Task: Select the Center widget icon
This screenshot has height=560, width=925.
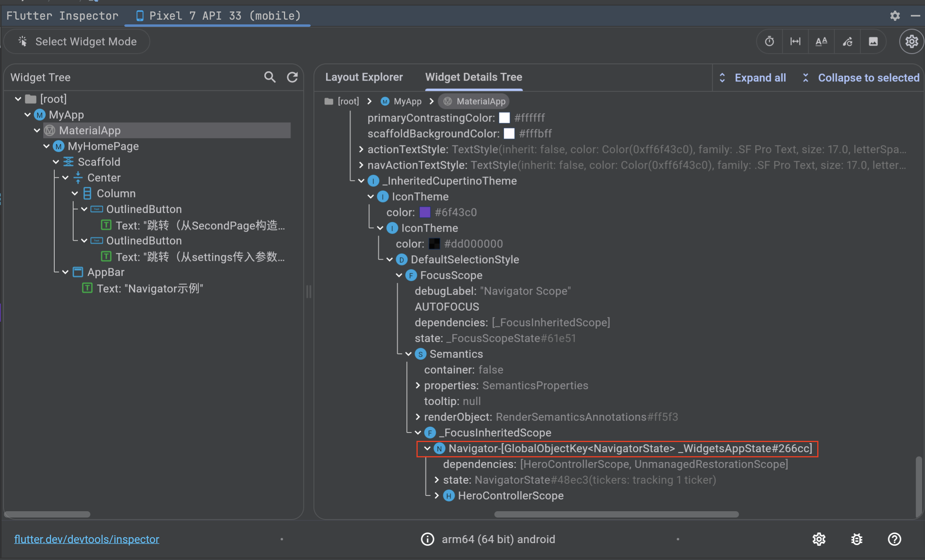Action: tap(78, 178)
